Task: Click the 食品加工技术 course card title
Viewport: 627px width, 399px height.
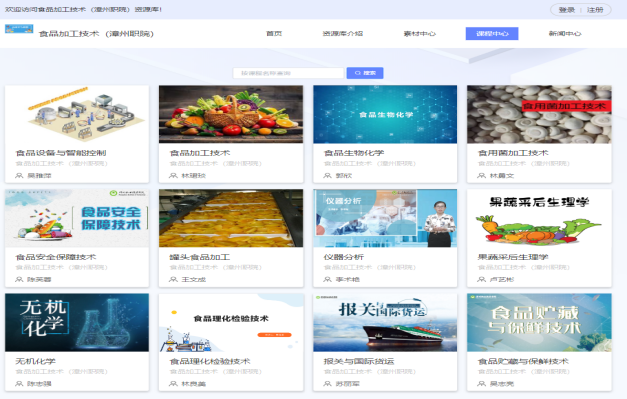Action: pyautogui.click(x=200, y=153)
